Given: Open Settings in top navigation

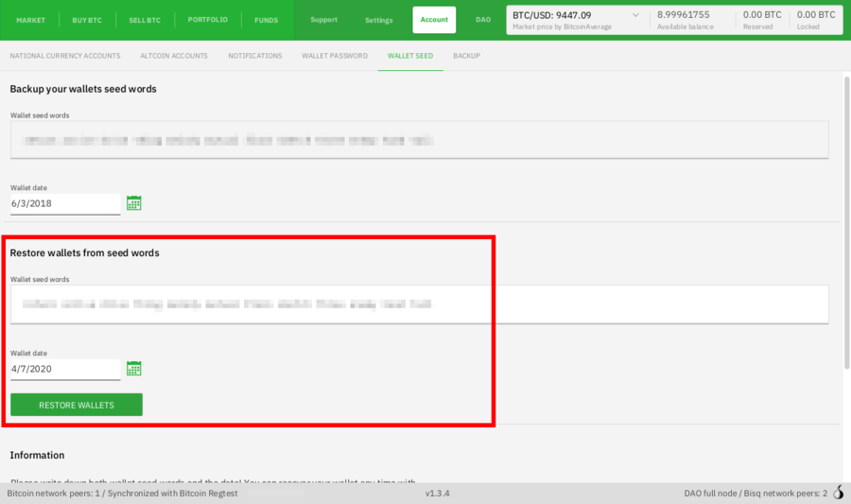Looking at the screenshot, I should [x=378, y=20].
